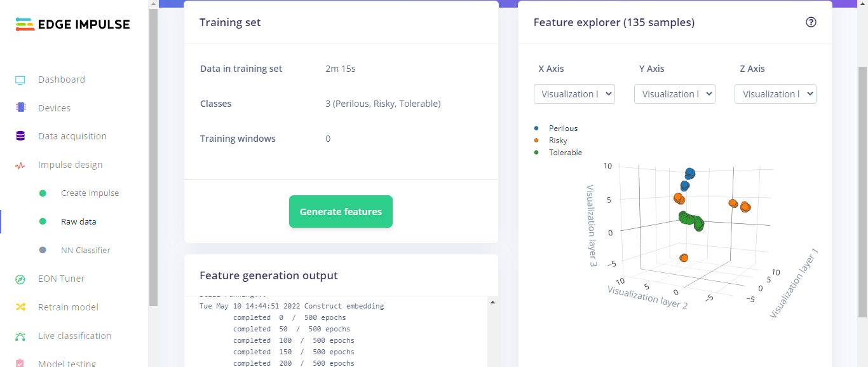Open the Model testing link
This screenshot has height=367, width=868.
point(67,364)
